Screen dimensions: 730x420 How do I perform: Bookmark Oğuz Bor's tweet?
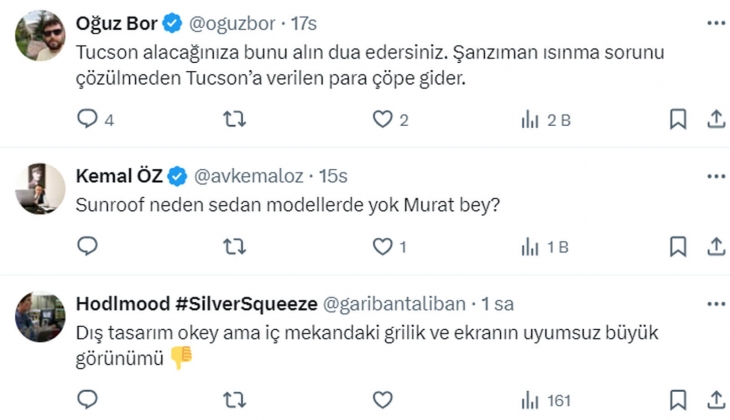point(678,120)
